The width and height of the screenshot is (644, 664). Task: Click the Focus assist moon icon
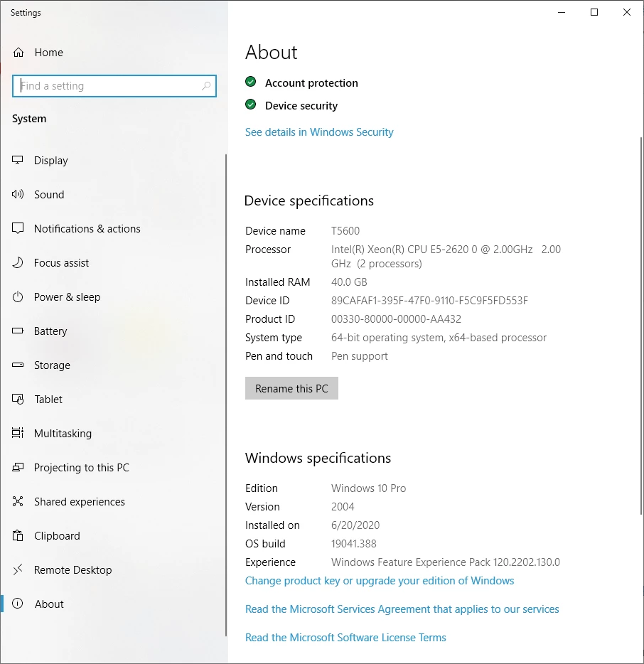pyautogui.click(x=18, y=262)
